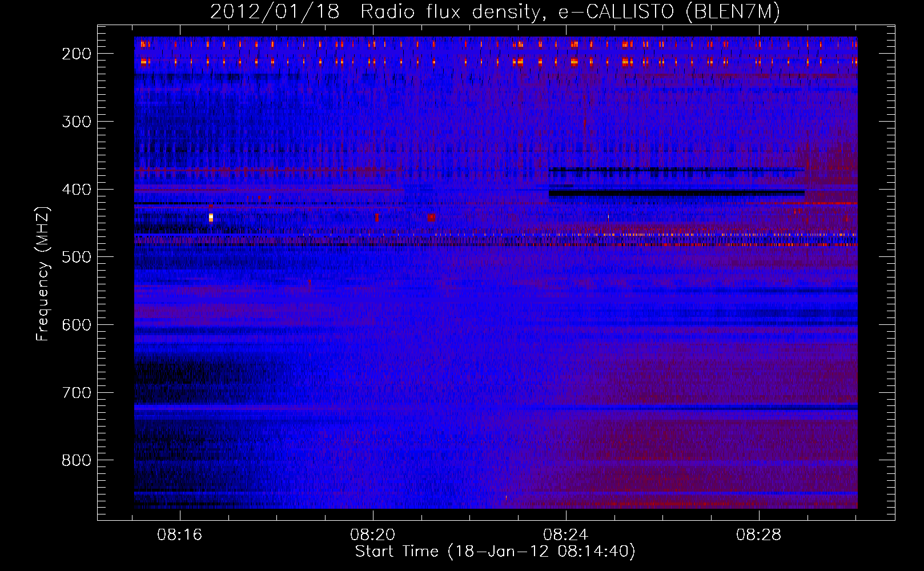Screen dimensions: 924x571
Task: Click the 'Frequency (MHZ)' y-axis label
Action: 43,274
